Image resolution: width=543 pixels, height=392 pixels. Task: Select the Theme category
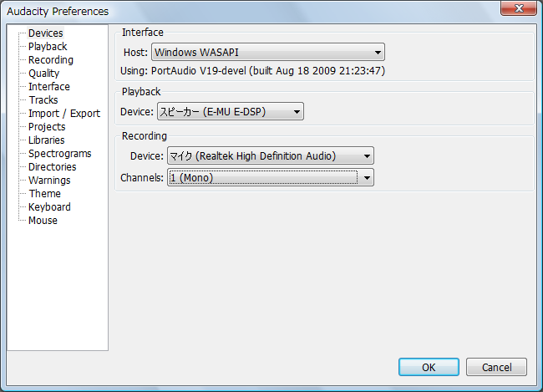[44, 194]
